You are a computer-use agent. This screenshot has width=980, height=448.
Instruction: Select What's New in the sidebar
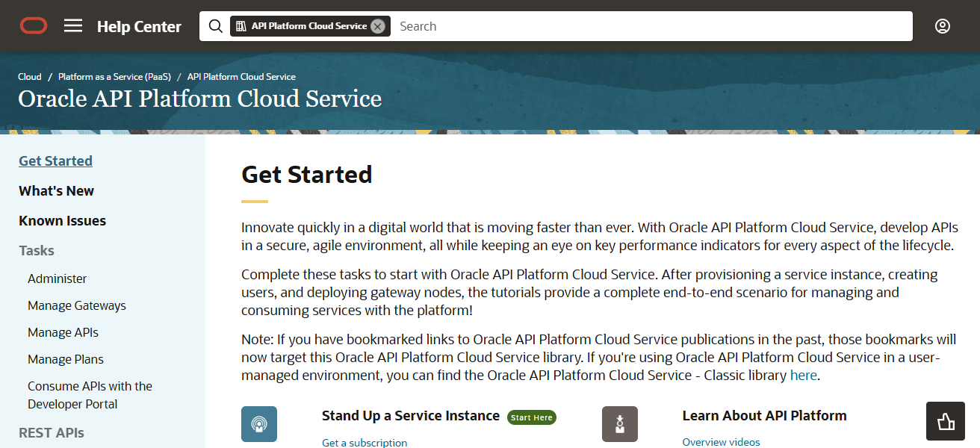click(56, 190)
